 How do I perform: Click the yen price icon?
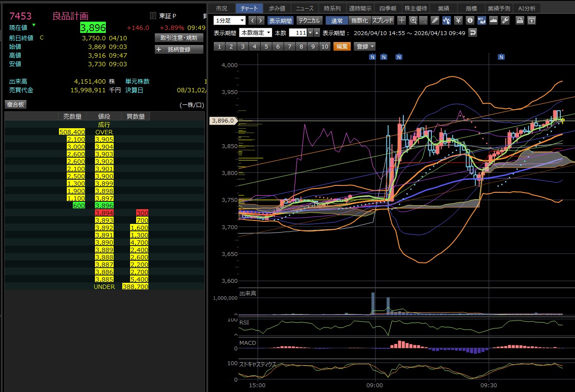(x=458, y=20)
